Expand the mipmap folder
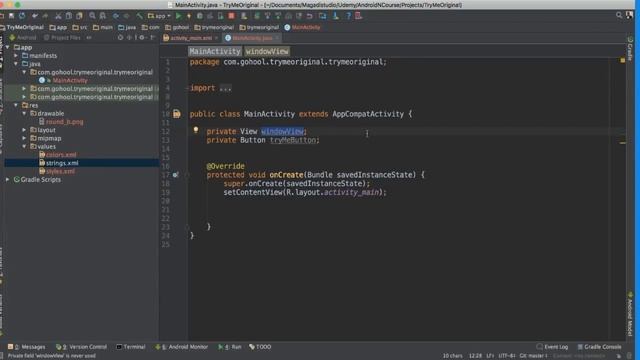This screenshot has height=360, width=640. coord(24,138)
